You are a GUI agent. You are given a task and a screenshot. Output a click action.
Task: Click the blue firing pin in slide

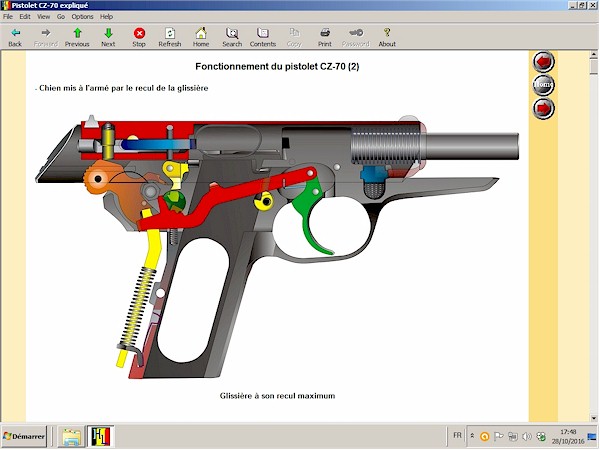[x=157, y=144]
